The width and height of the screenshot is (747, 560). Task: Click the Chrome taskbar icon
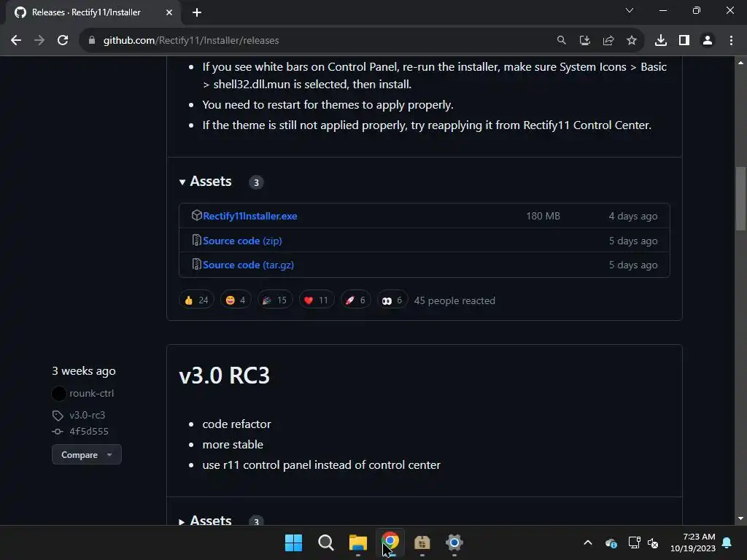pyautogui.click(x=390, y=542)
